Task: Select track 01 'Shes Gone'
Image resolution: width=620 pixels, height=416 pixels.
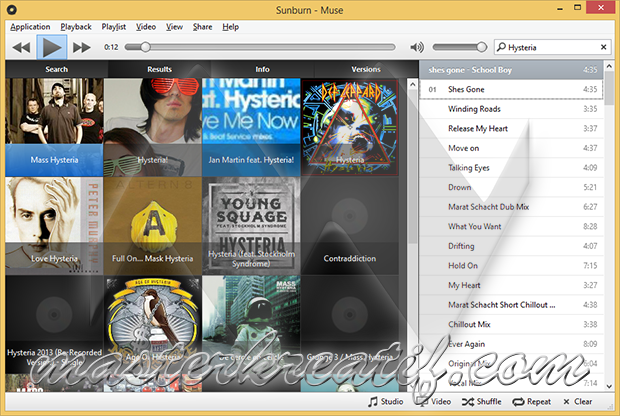Action: coord(511,89)
